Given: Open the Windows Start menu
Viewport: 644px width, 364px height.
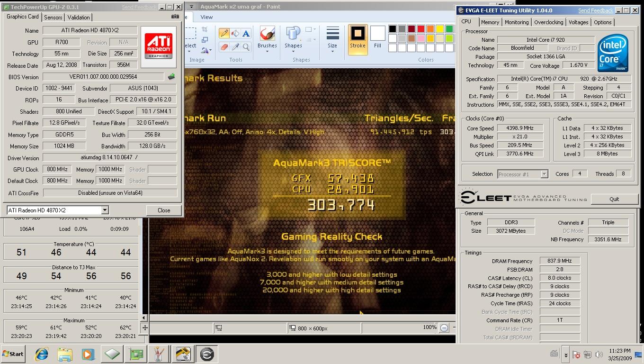Looking at the screenshot, I should [13, 354].
